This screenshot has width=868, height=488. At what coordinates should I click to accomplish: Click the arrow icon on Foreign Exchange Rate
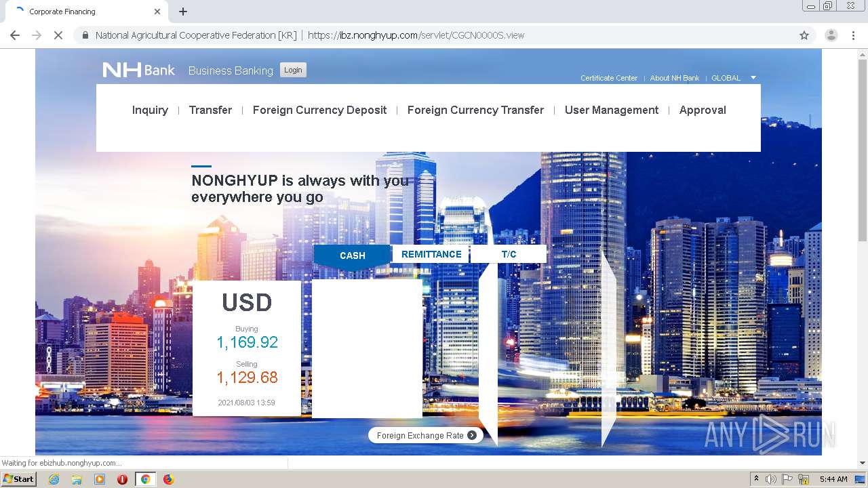point(472,435)
